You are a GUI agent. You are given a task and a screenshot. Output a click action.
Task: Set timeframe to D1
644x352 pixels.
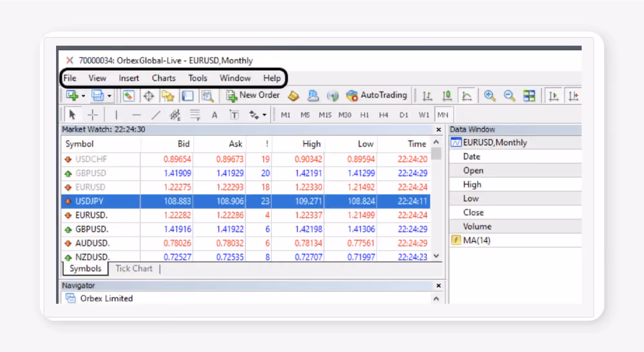[x=404, y=115]
